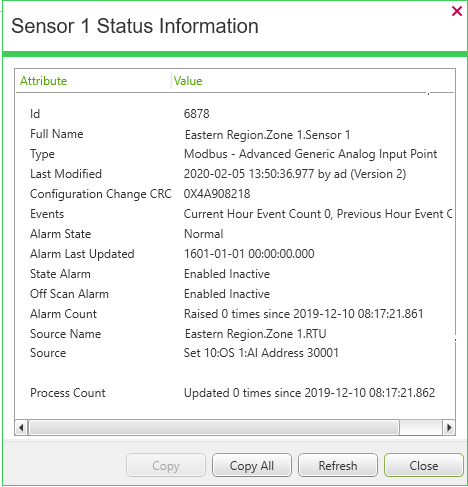Close the dialog with the red X icon

(457, 11)
